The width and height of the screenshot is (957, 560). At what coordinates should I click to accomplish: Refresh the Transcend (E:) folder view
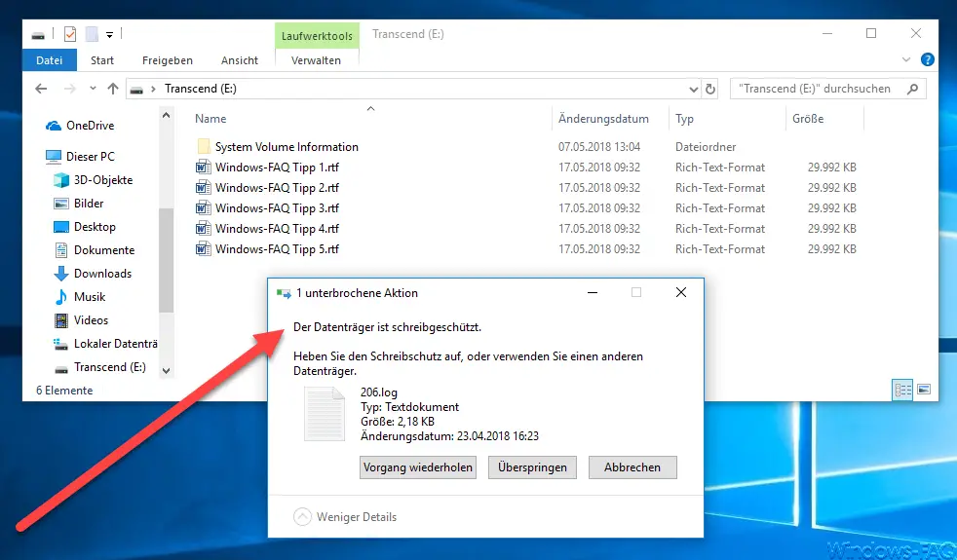pyautogui.click(x=709, y=89)
